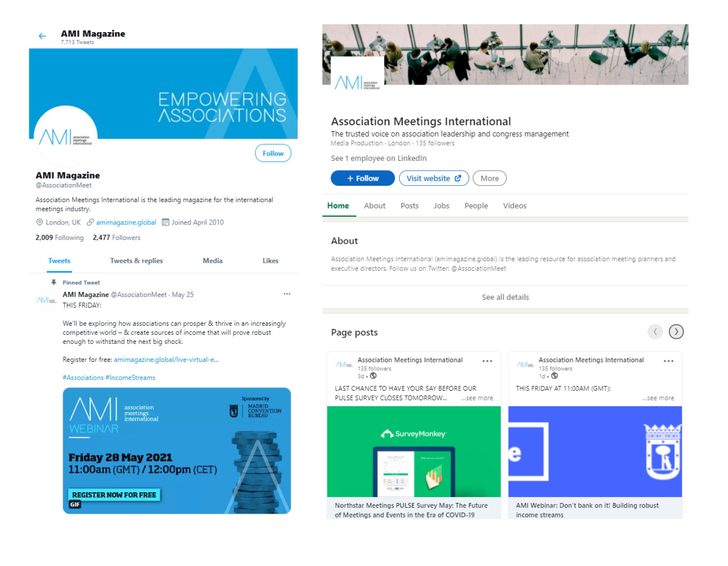The height and width of the screenshot is (566, 728).
Task: Open the More dropdown on LinkedIn page
Action: tap(489, 178)
